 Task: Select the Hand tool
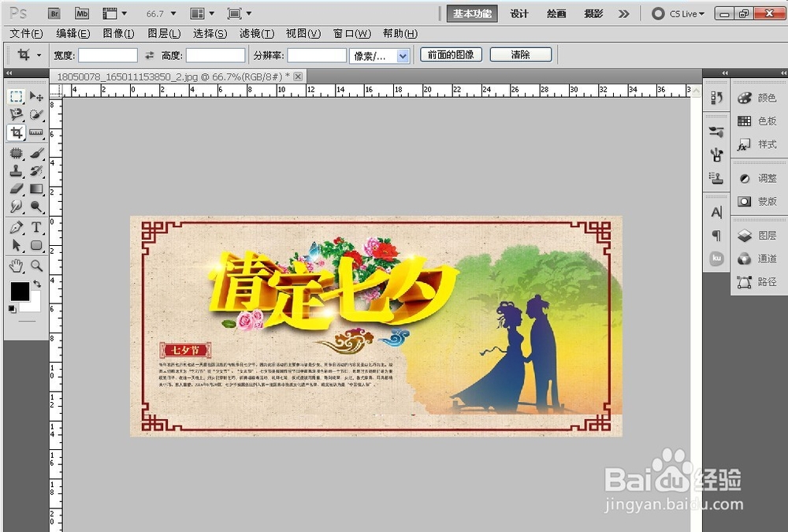pyautogui.click(x=17, y=266)
